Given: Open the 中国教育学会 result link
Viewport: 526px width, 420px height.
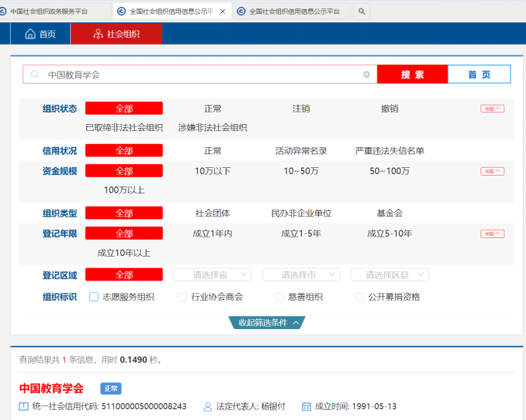Looking at the screenshot, I should [51, 388].
